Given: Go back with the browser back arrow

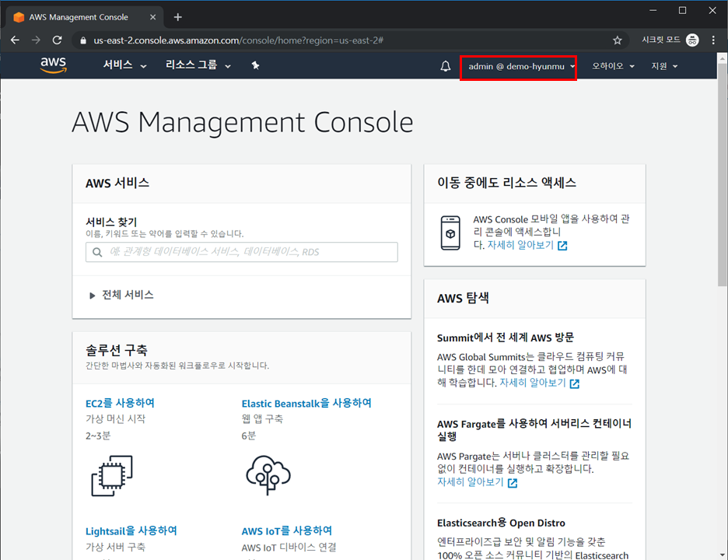Looking at the screenshot, I should point(15,40).
